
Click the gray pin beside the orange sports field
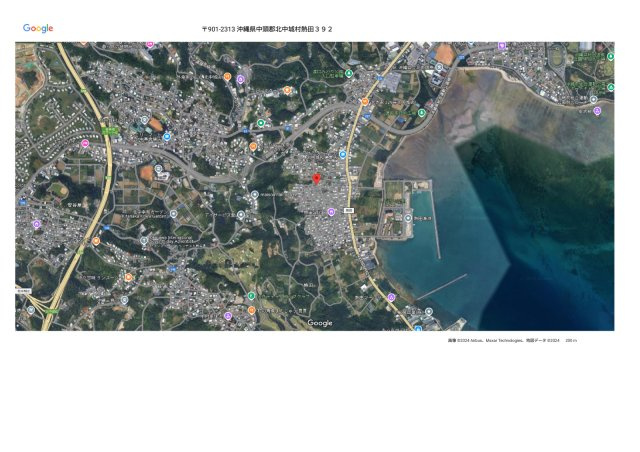[144, 120]
